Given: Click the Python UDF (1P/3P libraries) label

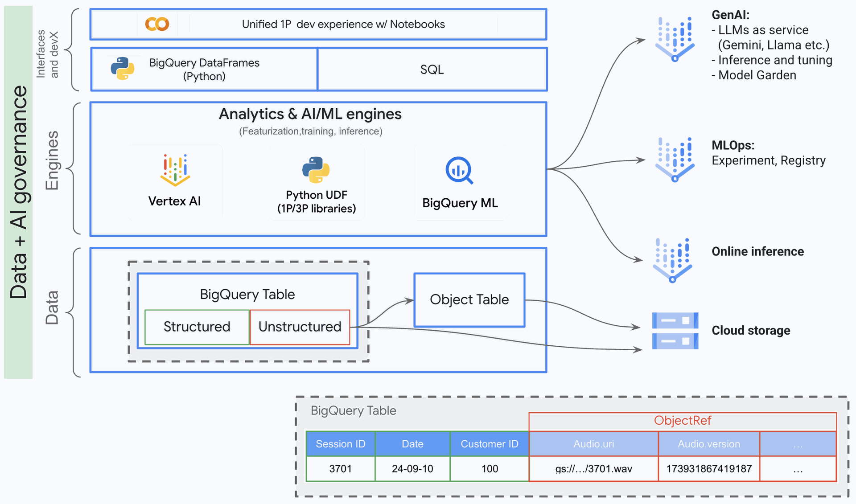Looking at the screenshot, I should pyautogui.click(x=317, y=201).
